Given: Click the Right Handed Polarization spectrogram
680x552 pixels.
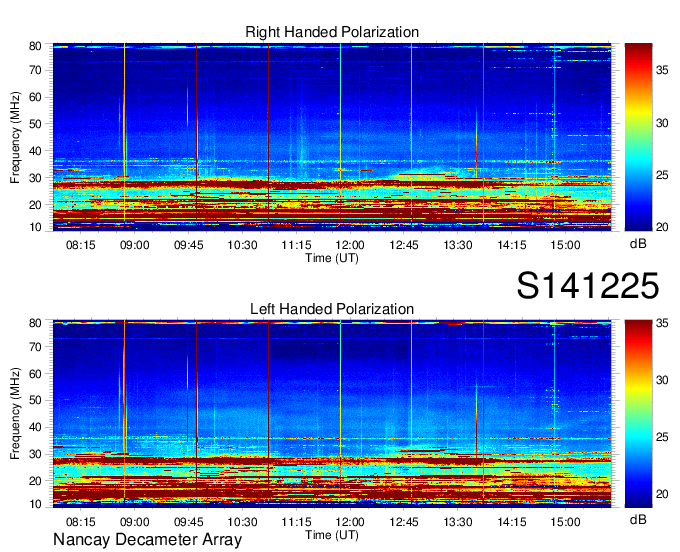Looking at the screenshot, I should [x=332, y=137].
